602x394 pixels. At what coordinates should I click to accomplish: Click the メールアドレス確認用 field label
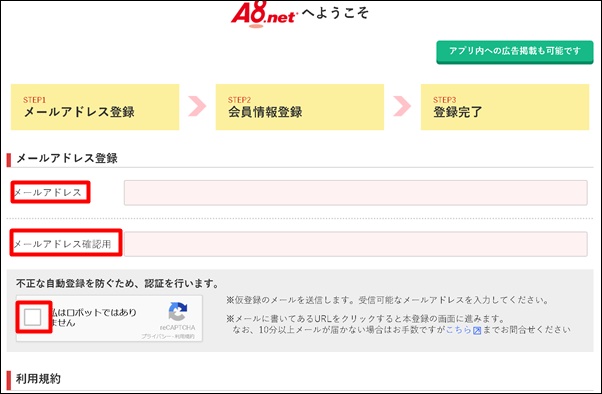[x=63, y=244]
